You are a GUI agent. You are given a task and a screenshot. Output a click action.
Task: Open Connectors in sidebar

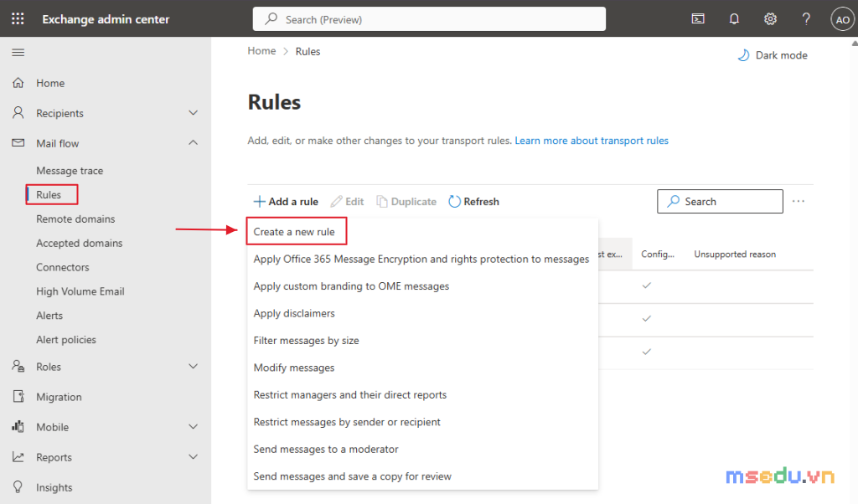62,267
